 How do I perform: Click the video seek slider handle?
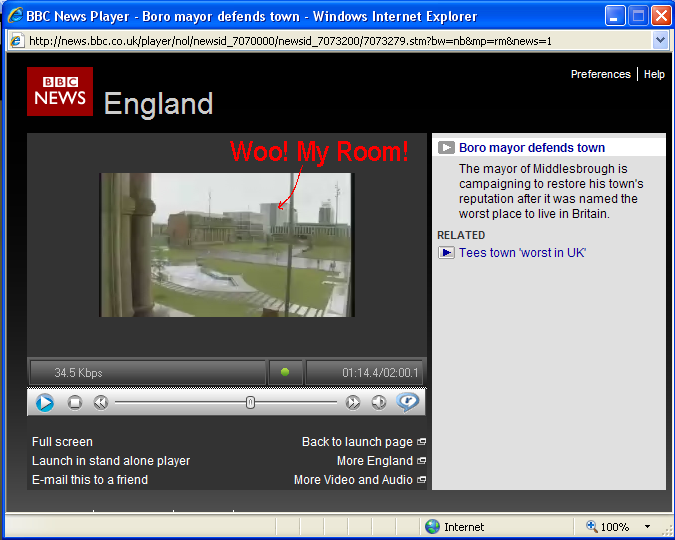click(x=250, y=403)
